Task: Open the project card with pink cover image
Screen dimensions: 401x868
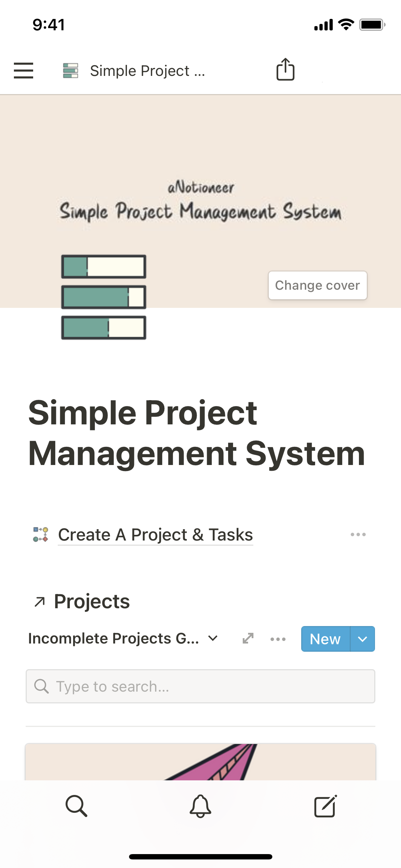Action: [200, 762]
